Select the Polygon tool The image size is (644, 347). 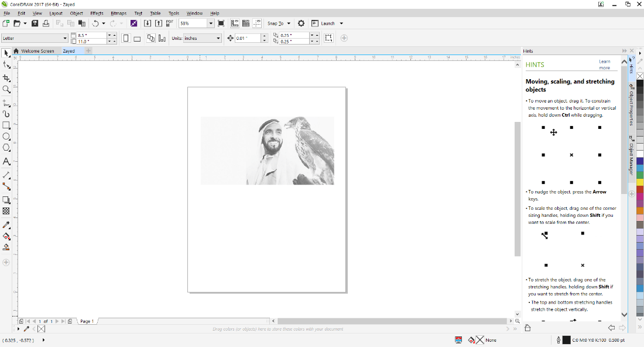tap(6, 148)
